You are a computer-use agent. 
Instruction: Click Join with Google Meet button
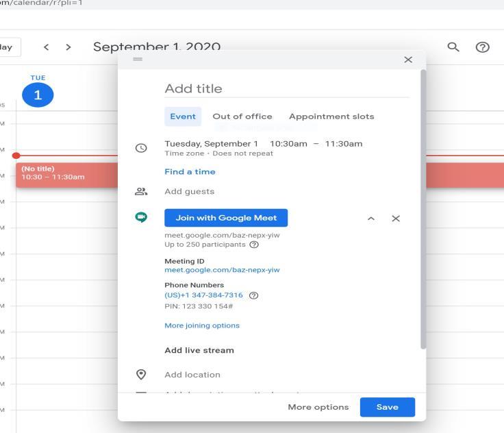click(226, 218)
